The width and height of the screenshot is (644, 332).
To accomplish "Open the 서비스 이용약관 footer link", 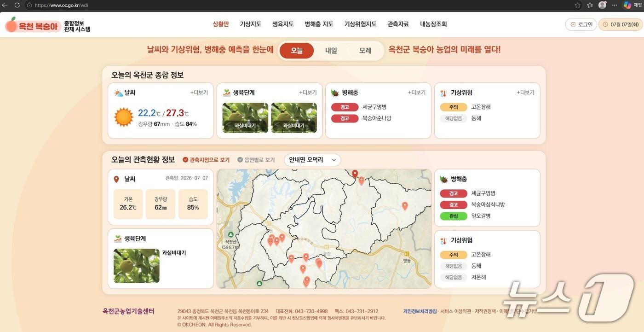I will 455,311.
